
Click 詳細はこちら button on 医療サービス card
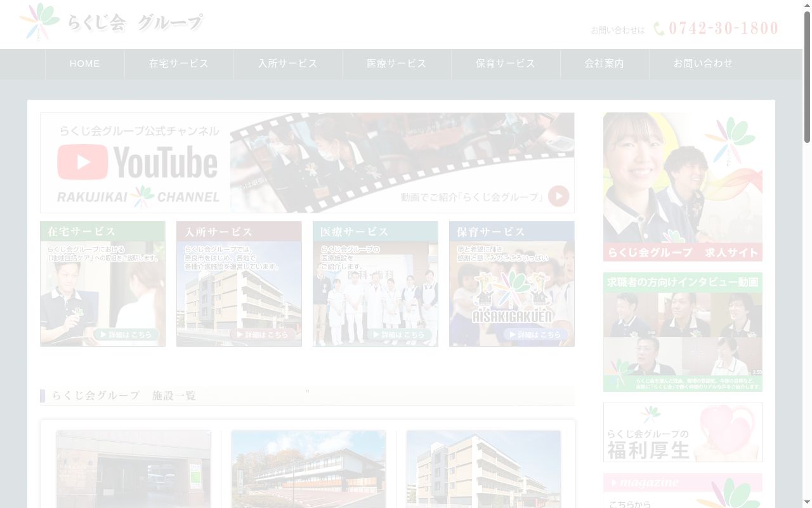pyautogui.click(x=399, y=335)
